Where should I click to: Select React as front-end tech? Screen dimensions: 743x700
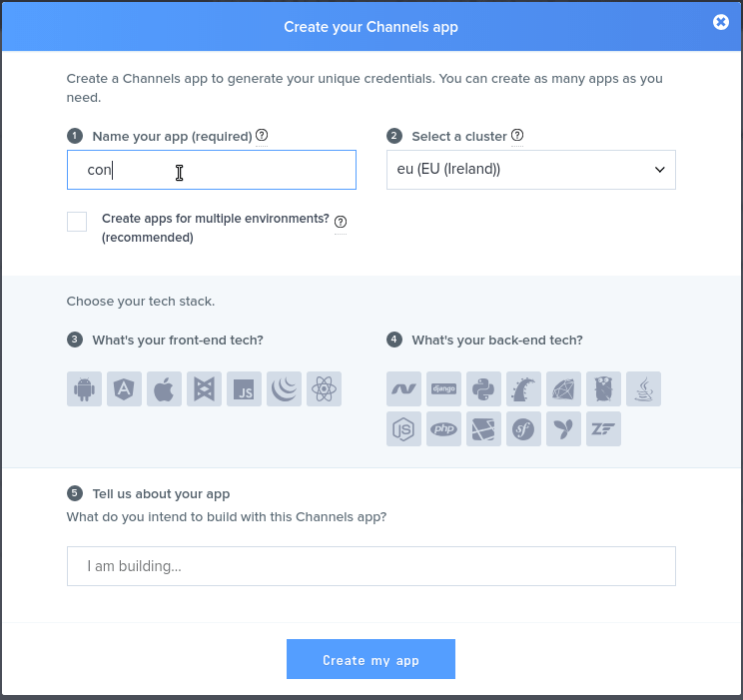point(325,389)
